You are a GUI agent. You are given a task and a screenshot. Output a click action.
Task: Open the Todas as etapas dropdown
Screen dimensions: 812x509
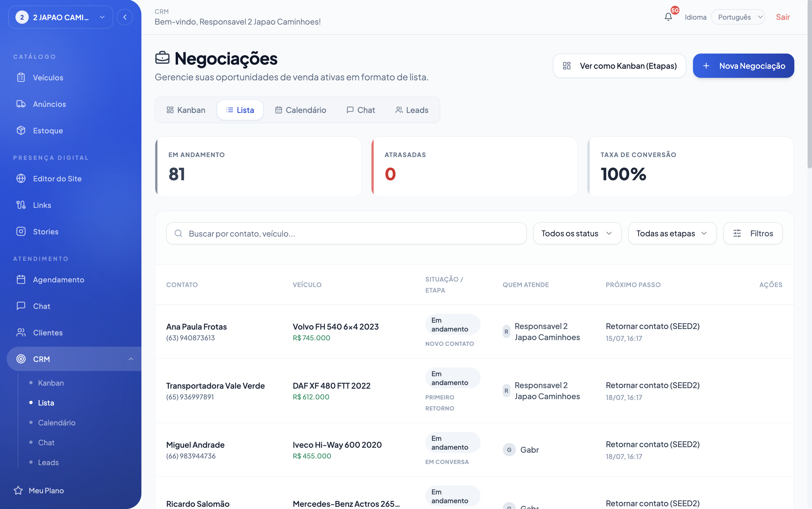672,233
